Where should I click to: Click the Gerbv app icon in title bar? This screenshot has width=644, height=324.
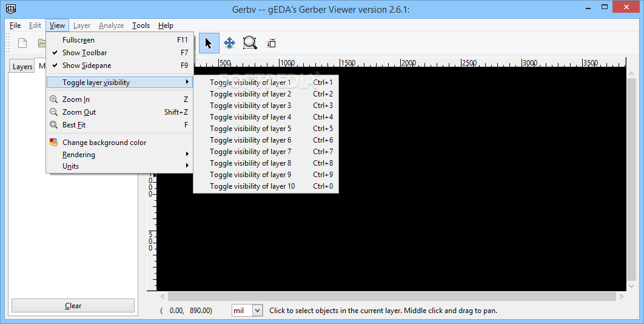pos(11,8)
